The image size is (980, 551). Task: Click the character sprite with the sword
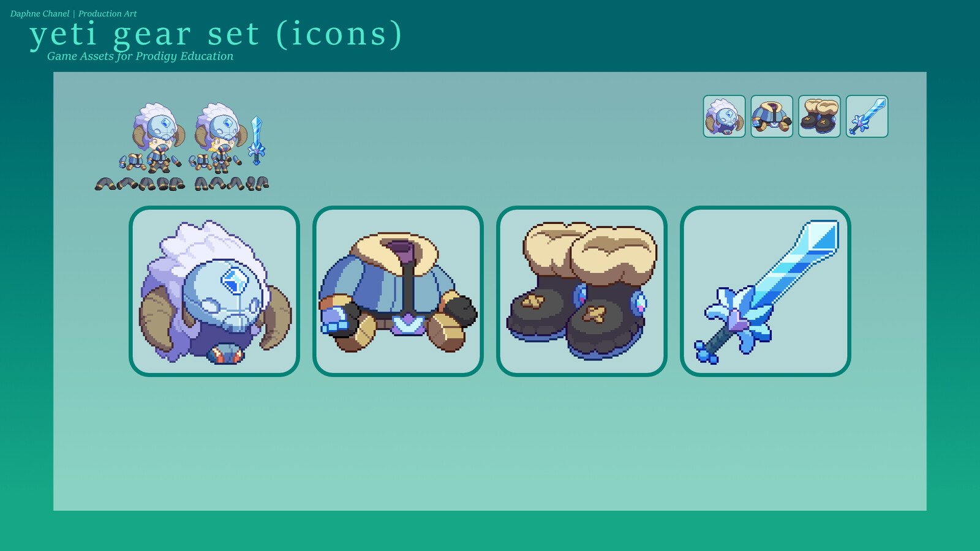tap(219, 138)
